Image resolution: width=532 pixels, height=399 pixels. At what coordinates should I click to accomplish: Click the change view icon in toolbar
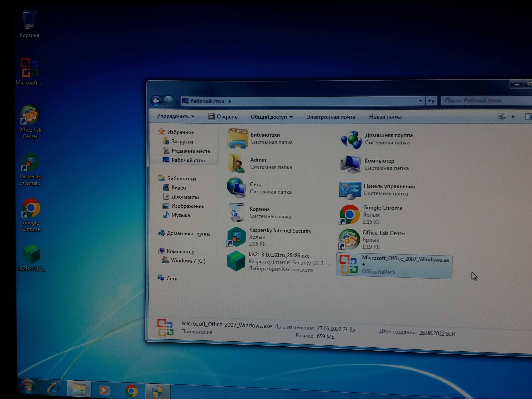coord(502,117)
